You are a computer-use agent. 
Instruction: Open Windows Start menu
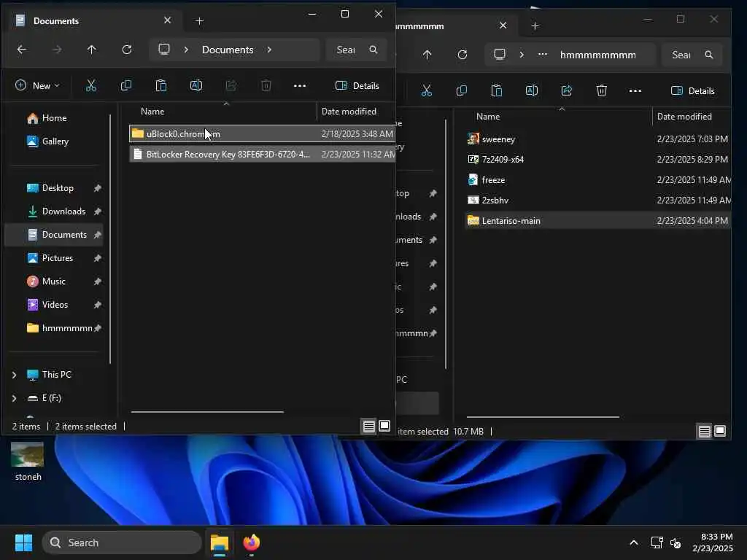pos(23,542)
